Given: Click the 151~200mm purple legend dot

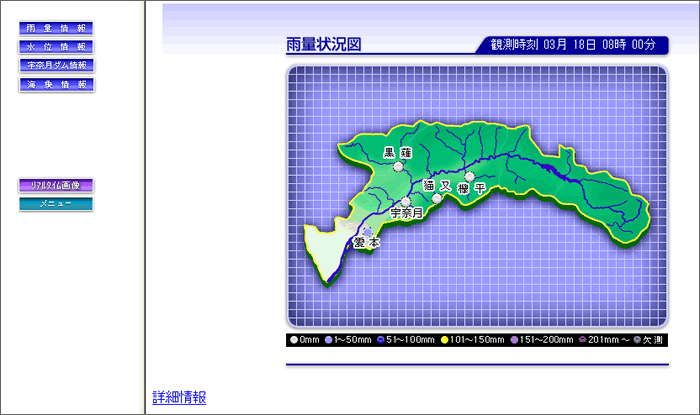Looking at the screenshot, I should (514, 340).
